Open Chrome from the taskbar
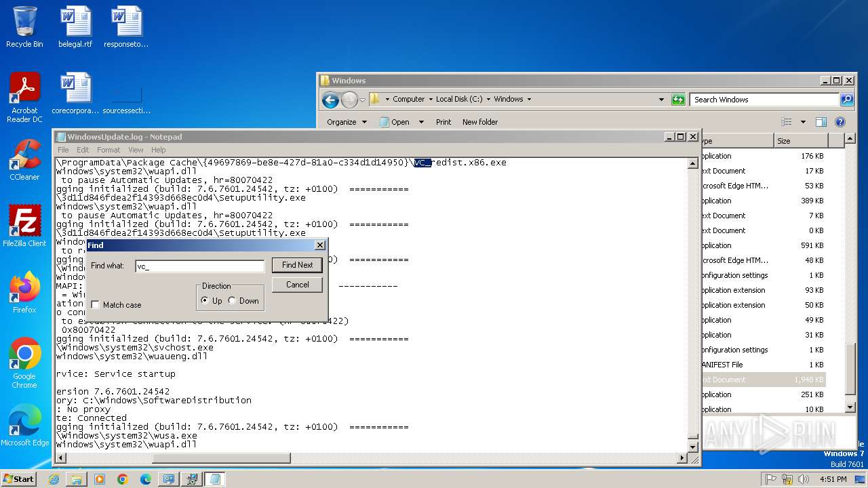The image size is (868, 488). coord(123,479)
